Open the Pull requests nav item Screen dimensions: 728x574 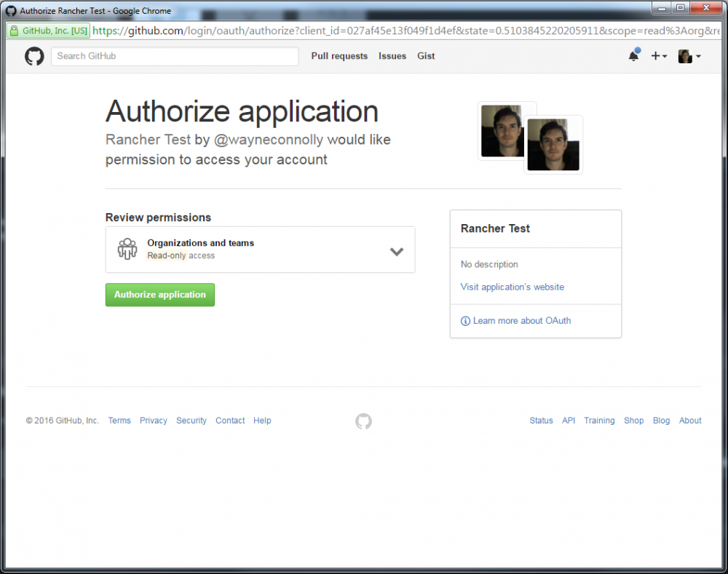point(339,56)
